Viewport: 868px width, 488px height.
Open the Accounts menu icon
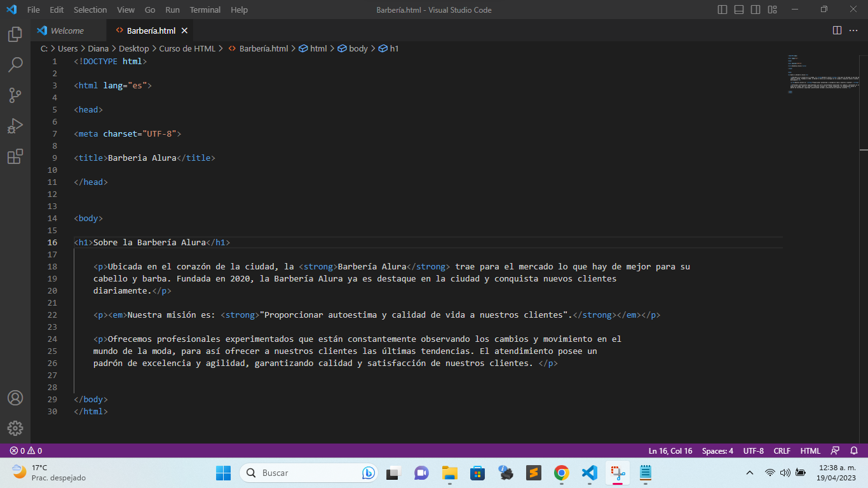pos(15,398)
